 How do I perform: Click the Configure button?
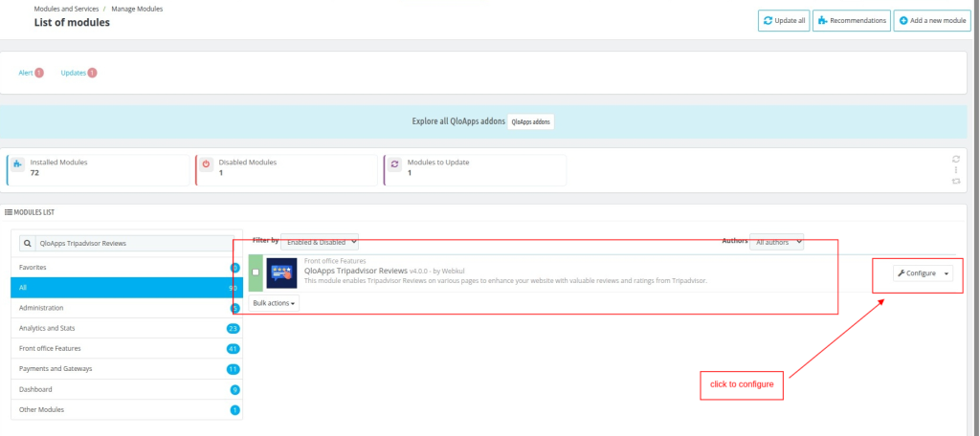pyautogui.click(x=917, y=272)
